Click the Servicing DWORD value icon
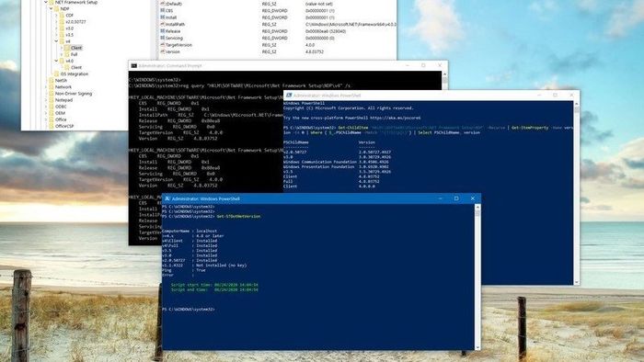This screenshot has width=644, height=362. [x=163, y=38]
